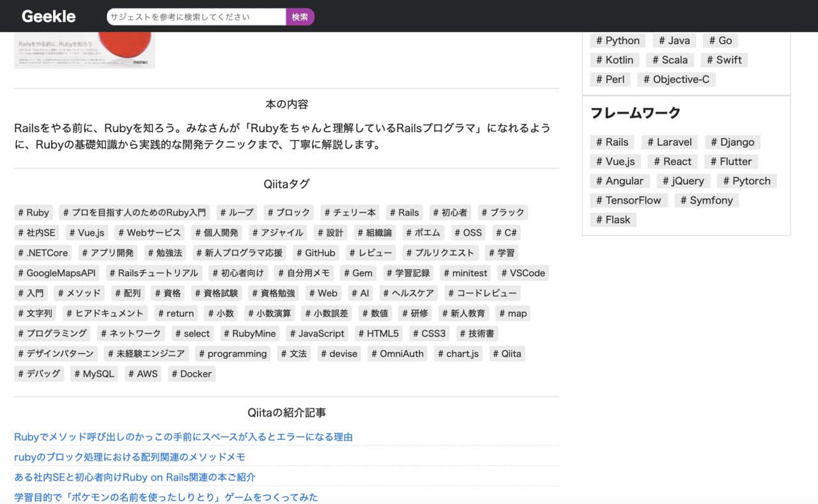This screenshot has width=818, height=504.
Task: Select the Objective-C language tag
Action: coord(675,79)
